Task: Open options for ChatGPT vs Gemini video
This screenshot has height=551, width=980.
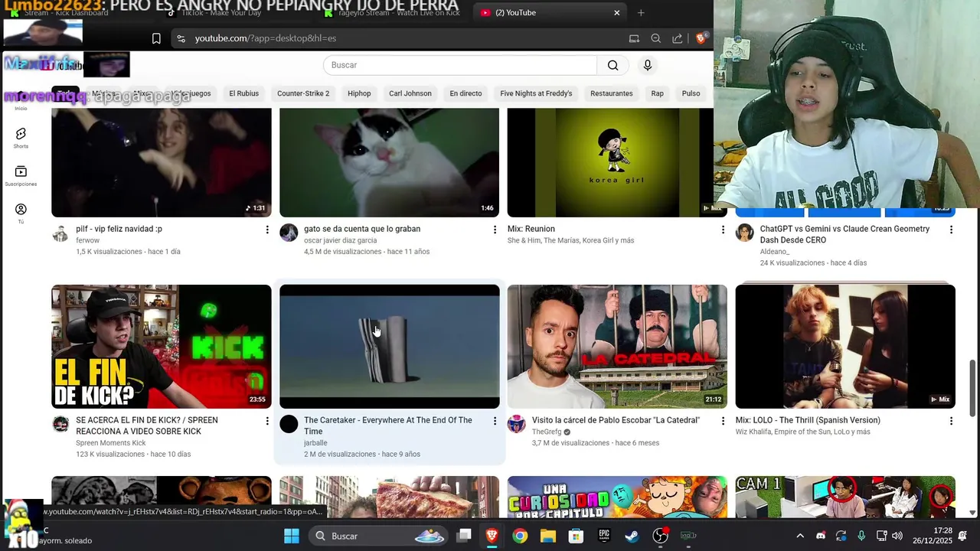Action: tap(951, 230)
